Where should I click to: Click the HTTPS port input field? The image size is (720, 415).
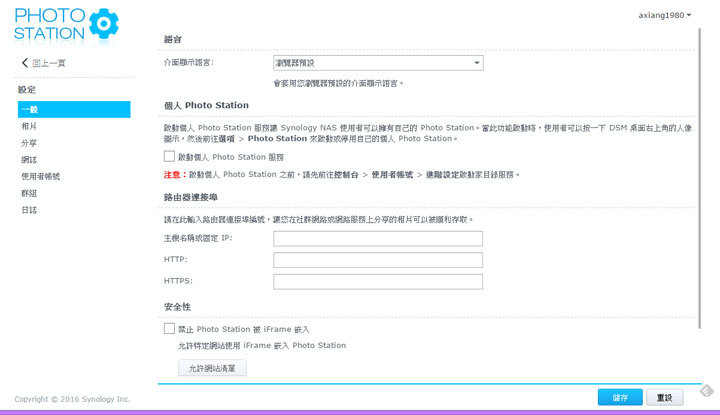(x=378, y=282)
